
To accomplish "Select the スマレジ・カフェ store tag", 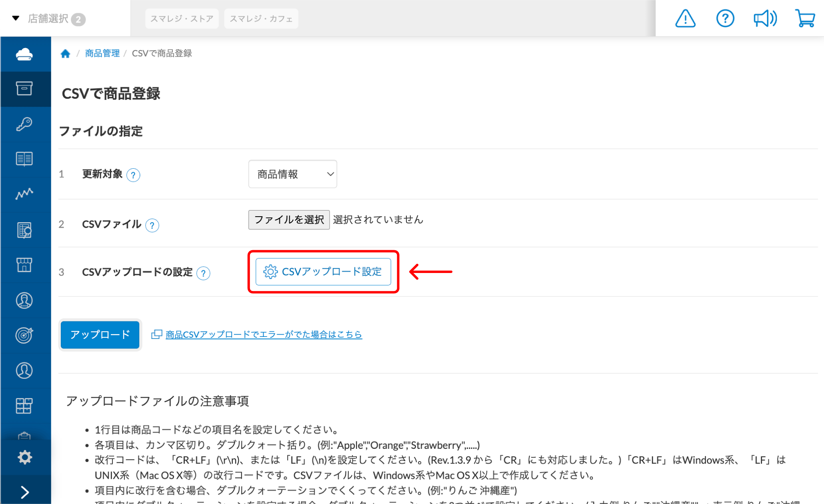I will click(261, 19).
